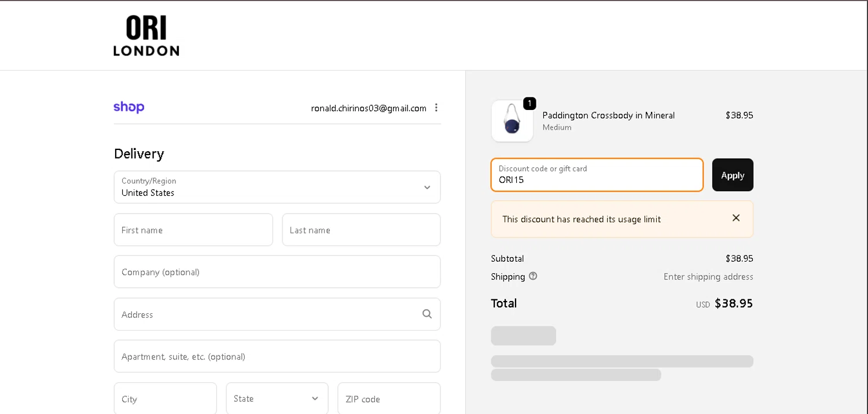Viewport: 868px width, 414px height.
Task: Click the Last name field
Action: click(x=361, y=230)
